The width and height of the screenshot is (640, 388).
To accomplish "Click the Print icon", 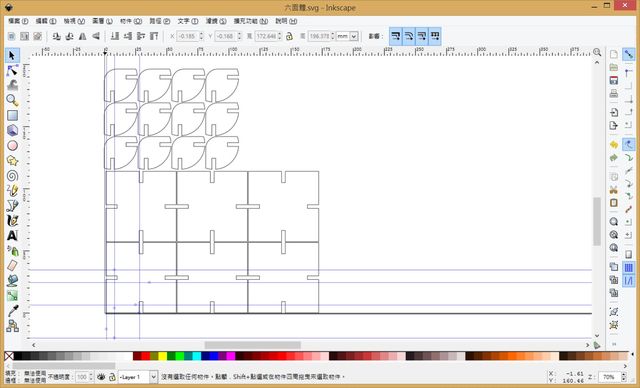I will tap(613, 93).
